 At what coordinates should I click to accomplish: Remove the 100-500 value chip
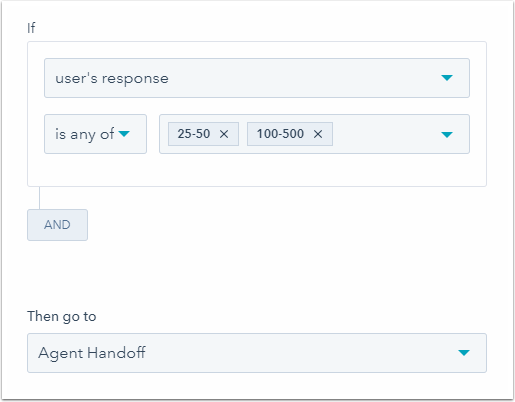318,134
